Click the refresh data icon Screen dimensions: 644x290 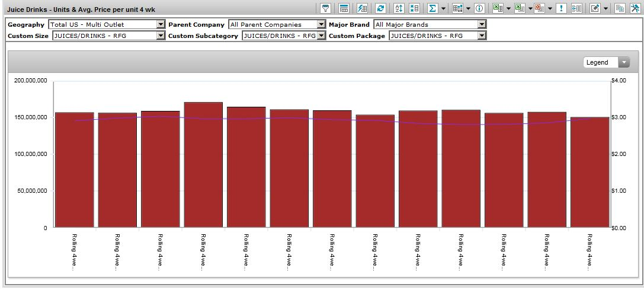[x=380, y=8]
